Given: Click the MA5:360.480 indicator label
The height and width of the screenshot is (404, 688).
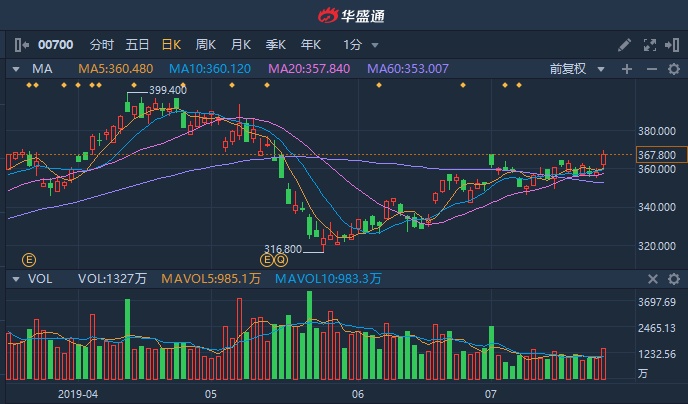Looking at the screenshot, I should point(115,69).
